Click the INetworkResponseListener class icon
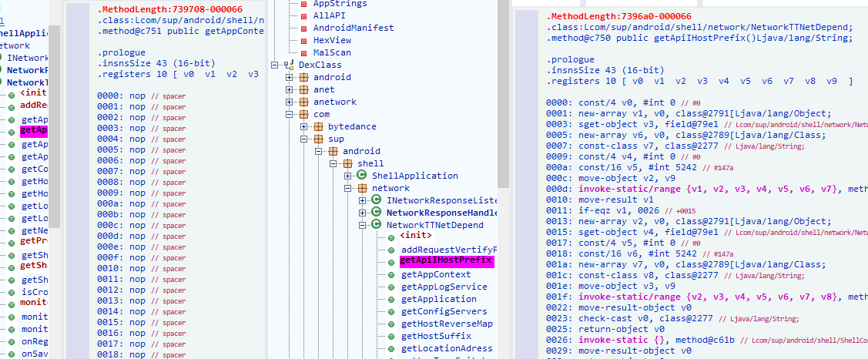This screenshot has height=359, width=868. [377, 200]
